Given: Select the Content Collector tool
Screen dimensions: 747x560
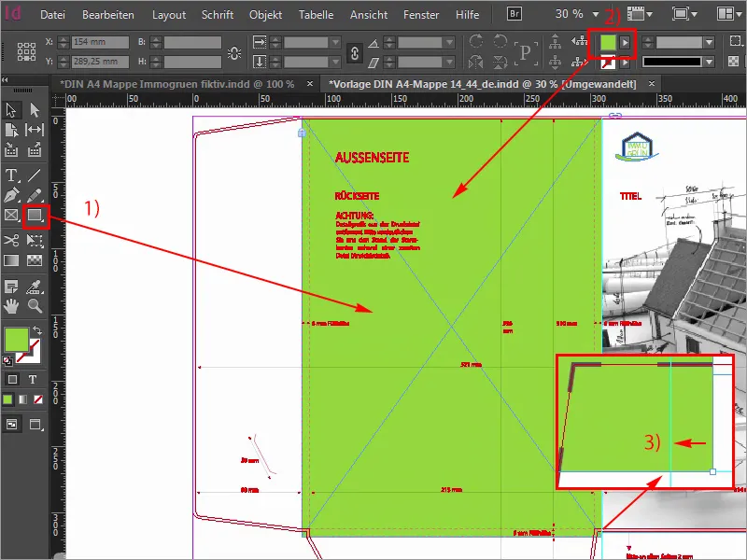Looking at the screenshot, I should (11, 150).
